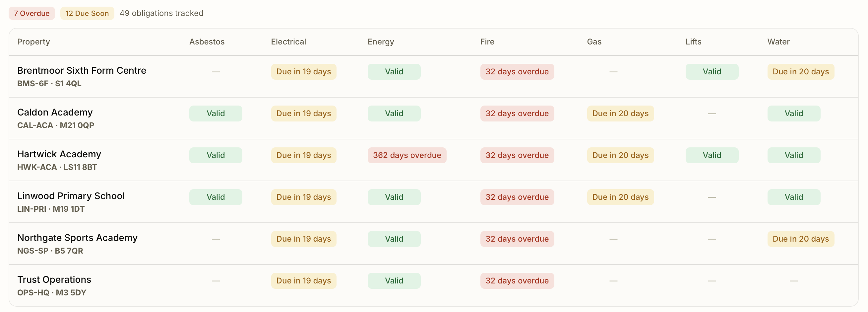
Task: Click the 7 Overdue filter badge
Action: [32, 14]
